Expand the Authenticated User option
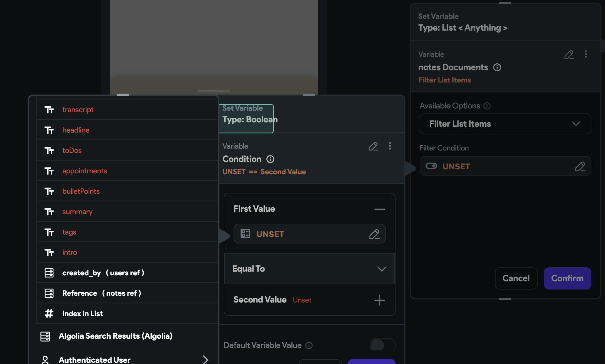Image resolution: width=605 pixels, height=364 pixels. (x=205, y=360)
